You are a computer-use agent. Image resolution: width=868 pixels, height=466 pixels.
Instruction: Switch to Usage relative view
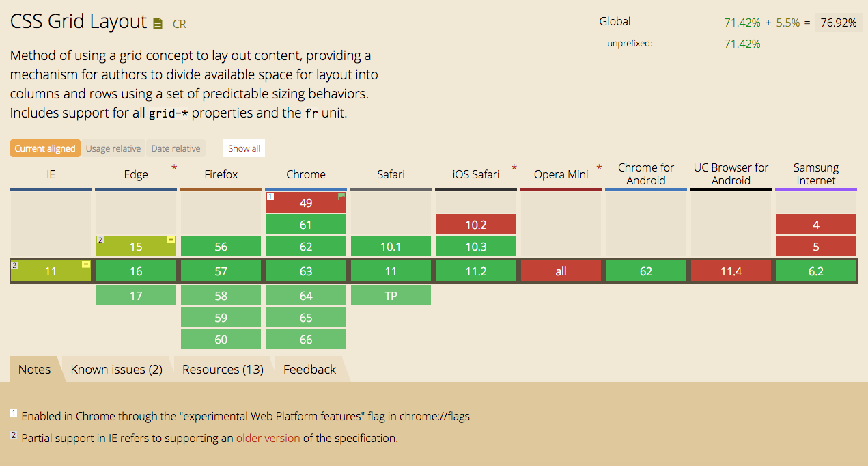click(x=113, y=148)
